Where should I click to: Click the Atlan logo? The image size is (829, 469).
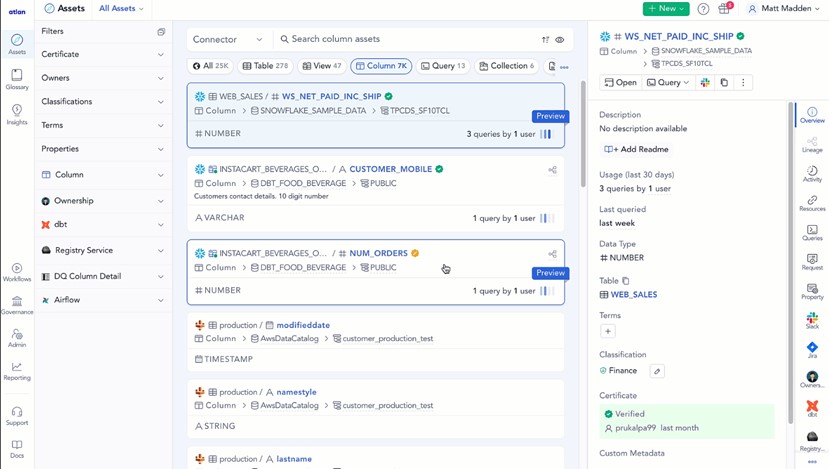(17, 11)
